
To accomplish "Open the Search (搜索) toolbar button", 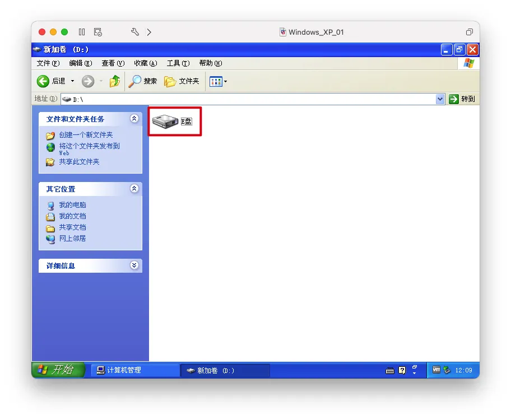I will [x=142, y=81].
